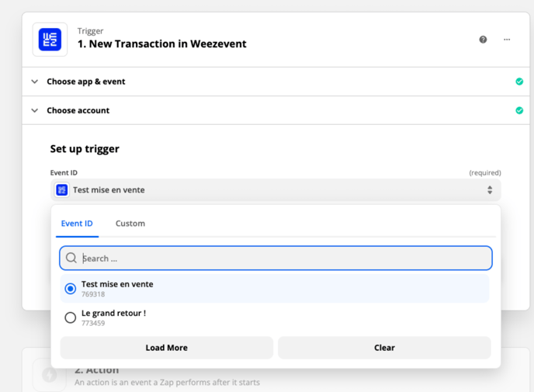
Task: Click the lightning bolt Action step icon
Action: point(50,375)
